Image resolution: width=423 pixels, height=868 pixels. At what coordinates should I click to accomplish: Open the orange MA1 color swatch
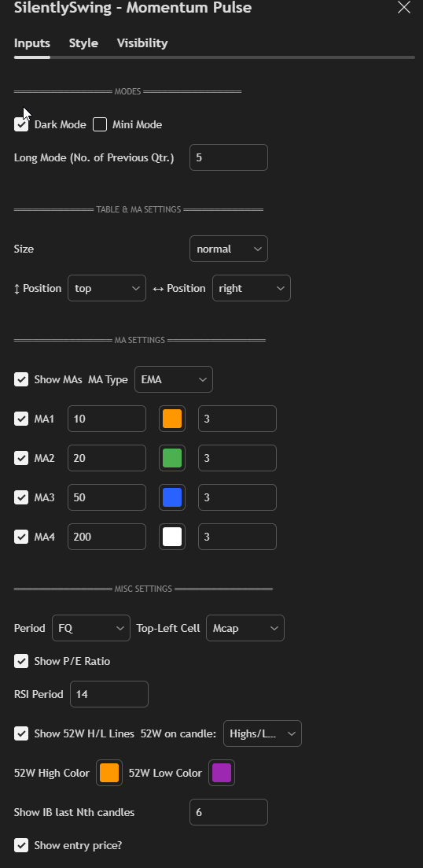172,419
